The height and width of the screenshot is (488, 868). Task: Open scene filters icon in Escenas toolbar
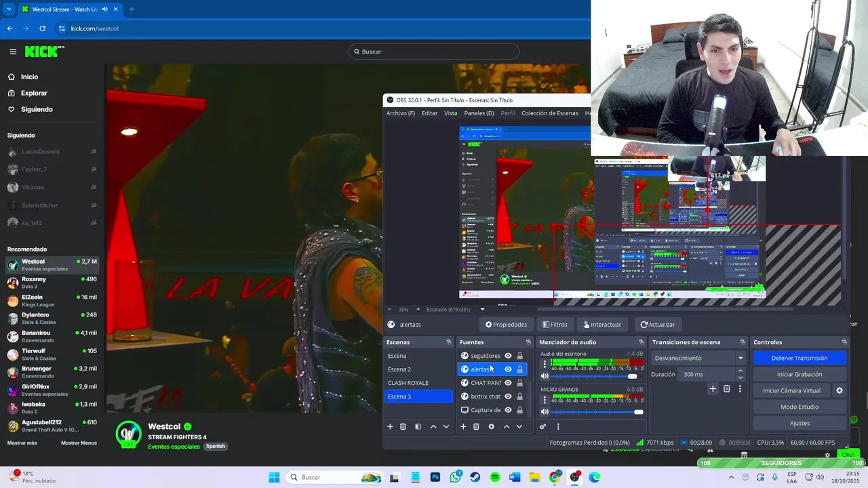[418, 426]
